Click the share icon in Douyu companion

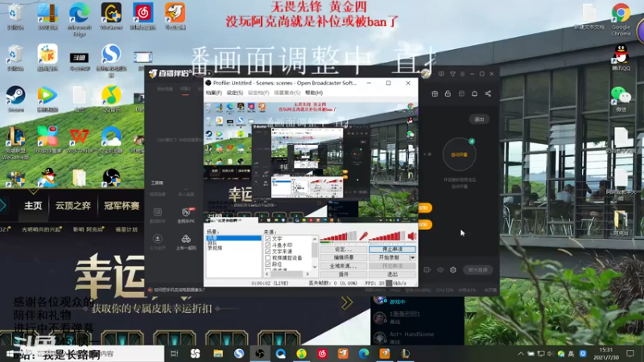click(488, 93)
